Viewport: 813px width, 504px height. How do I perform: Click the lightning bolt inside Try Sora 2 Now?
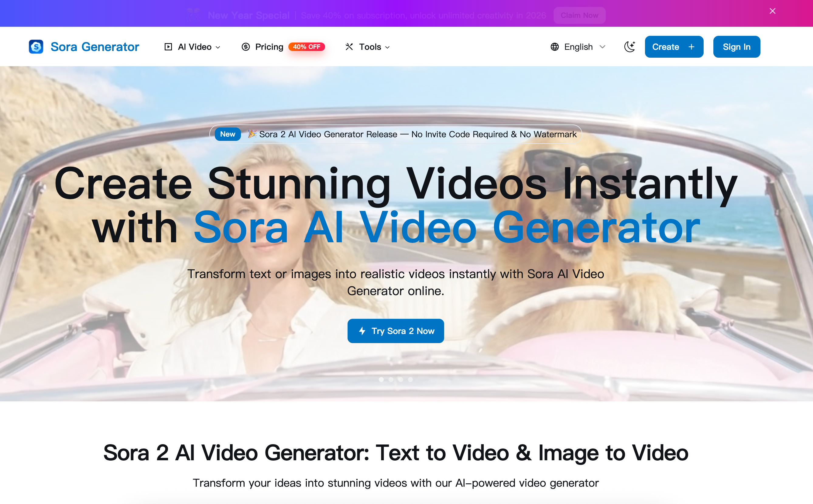point(362,331)
